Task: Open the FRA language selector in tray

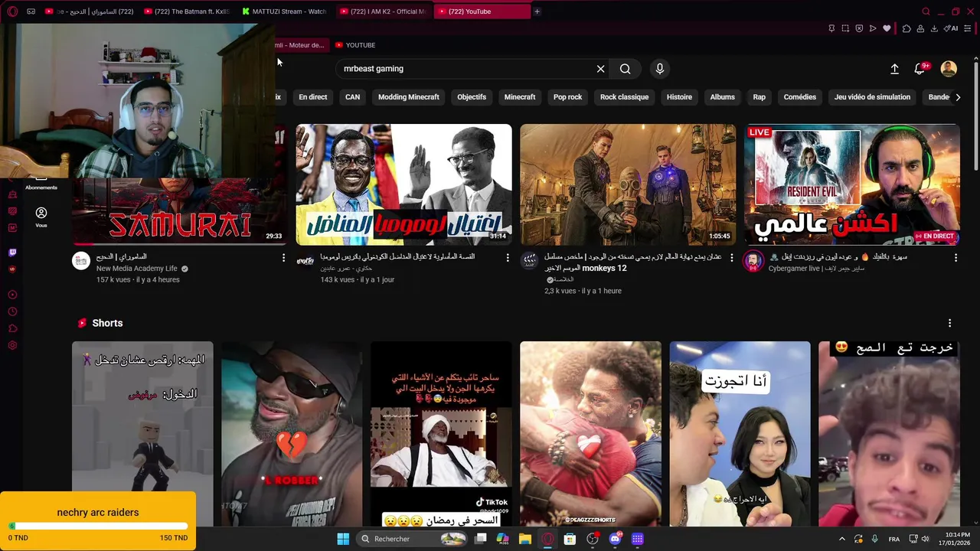Action: tap(893, 539)
